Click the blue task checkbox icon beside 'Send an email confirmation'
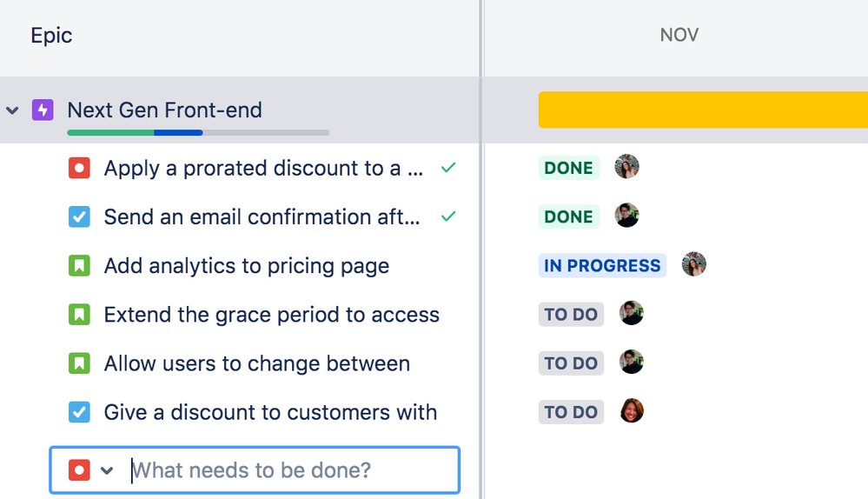 [x=79, y=216]
